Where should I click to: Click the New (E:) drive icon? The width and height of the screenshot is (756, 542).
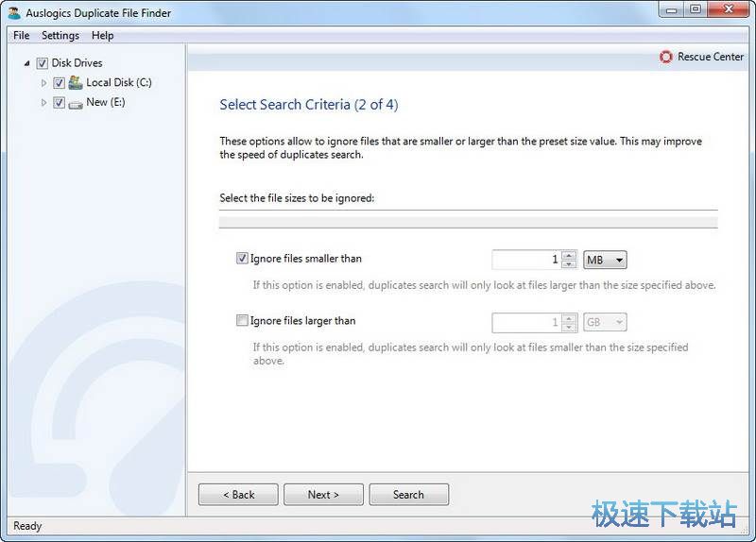(76, 103)
